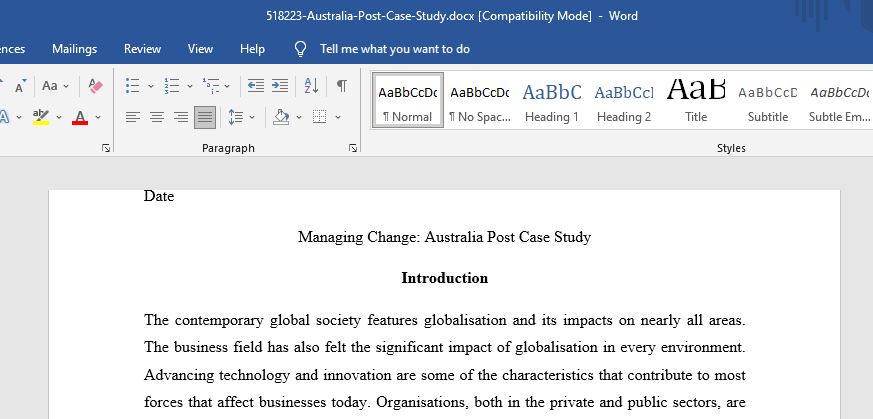Click the red Font Color A icon
This screenshot has width=873, height=419.
coord(80,117)
